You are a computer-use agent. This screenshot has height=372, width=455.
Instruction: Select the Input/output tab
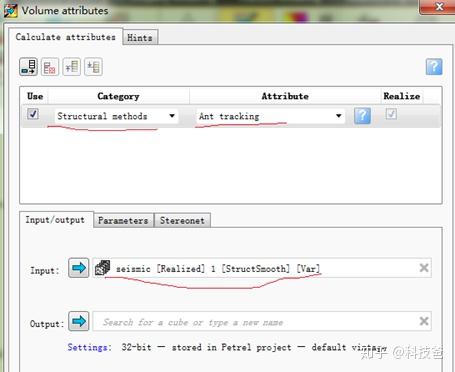(x=55, y=220)
